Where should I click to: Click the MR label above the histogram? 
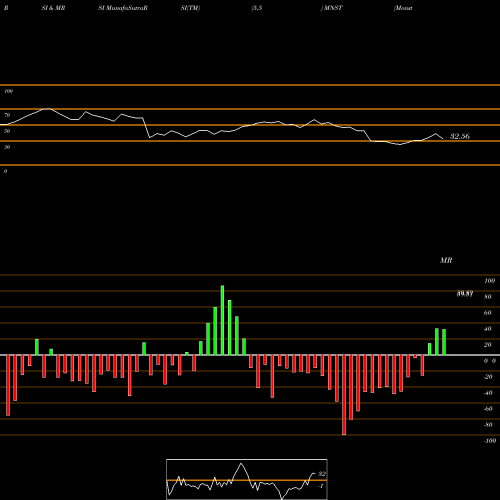point(446,260)
